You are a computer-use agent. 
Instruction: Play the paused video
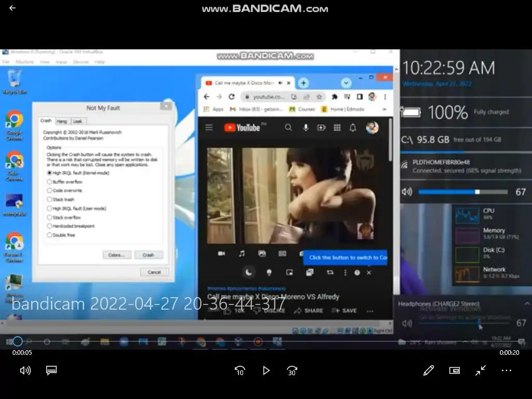[x=266, y=370]
